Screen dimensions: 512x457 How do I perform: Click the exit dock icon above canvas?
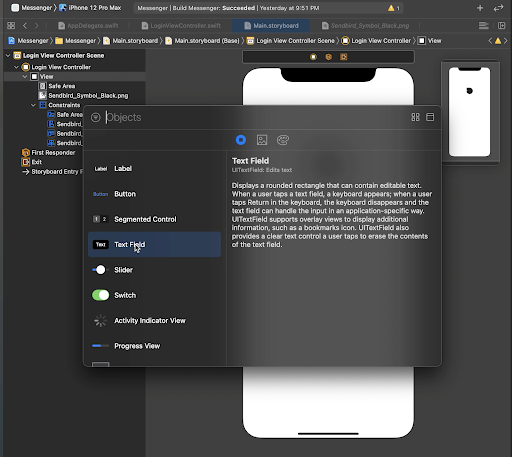344,57
